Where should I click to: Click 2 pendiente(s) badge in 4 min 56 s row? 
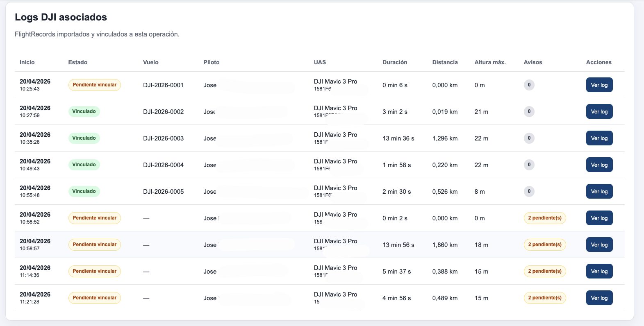[545, 298]
